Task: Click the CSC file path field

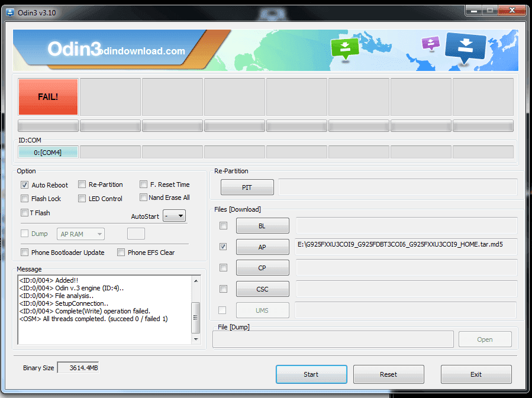Action: click(407, 289)
